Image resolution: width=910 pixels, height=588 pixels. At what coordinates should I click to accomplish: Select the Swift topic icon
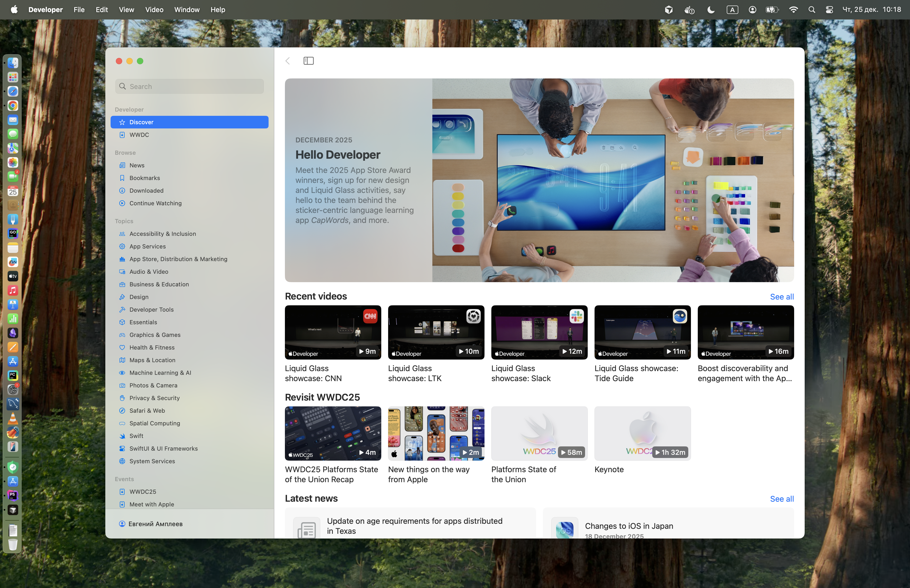[122, 436]
